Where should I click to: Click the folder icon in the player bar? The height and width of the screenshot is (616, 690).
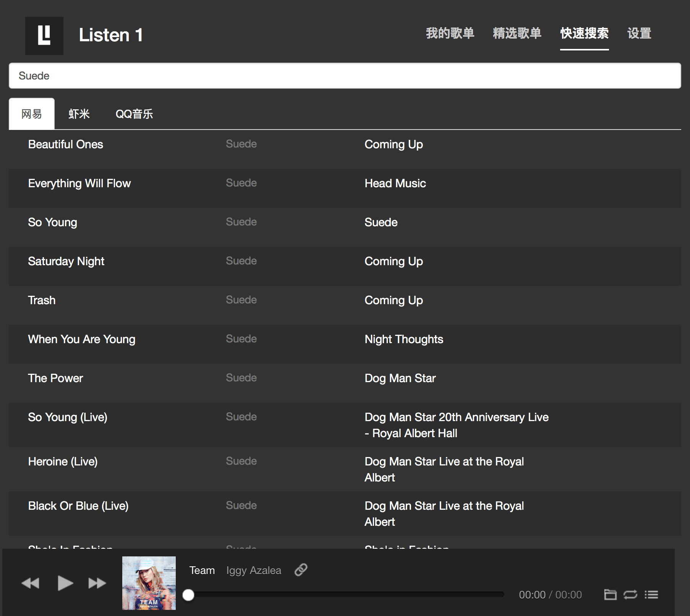click(610, 595)
